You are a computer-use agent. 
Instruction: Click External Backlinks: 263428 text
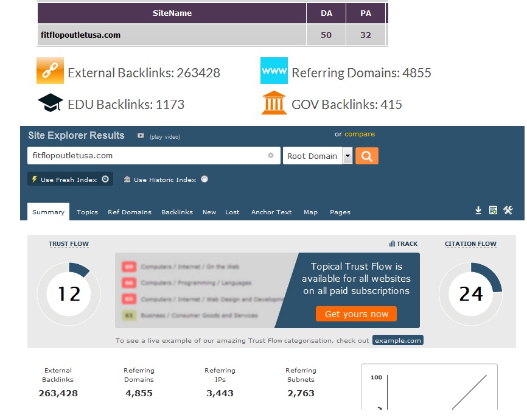(144, 72)
